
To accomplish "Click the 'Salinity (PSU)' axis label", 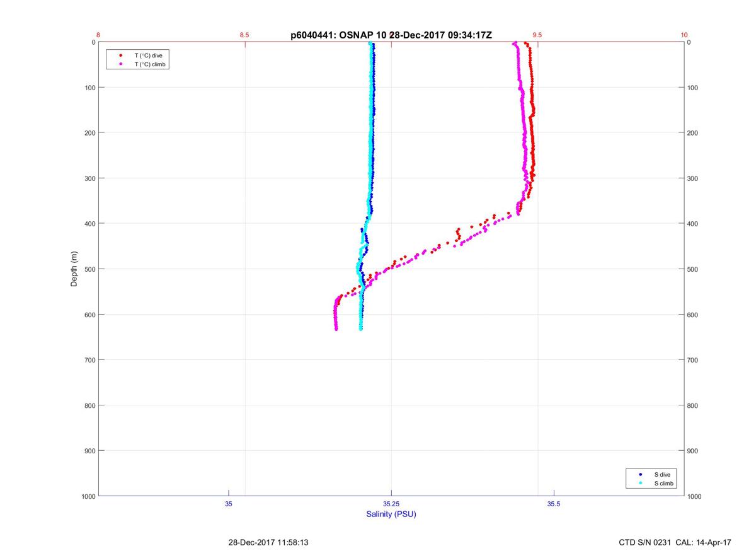I will (x=391, y=514).
